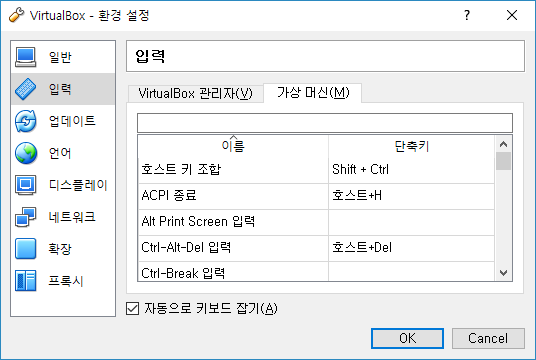Select 프록시 label in sidebar

(66, 281)
